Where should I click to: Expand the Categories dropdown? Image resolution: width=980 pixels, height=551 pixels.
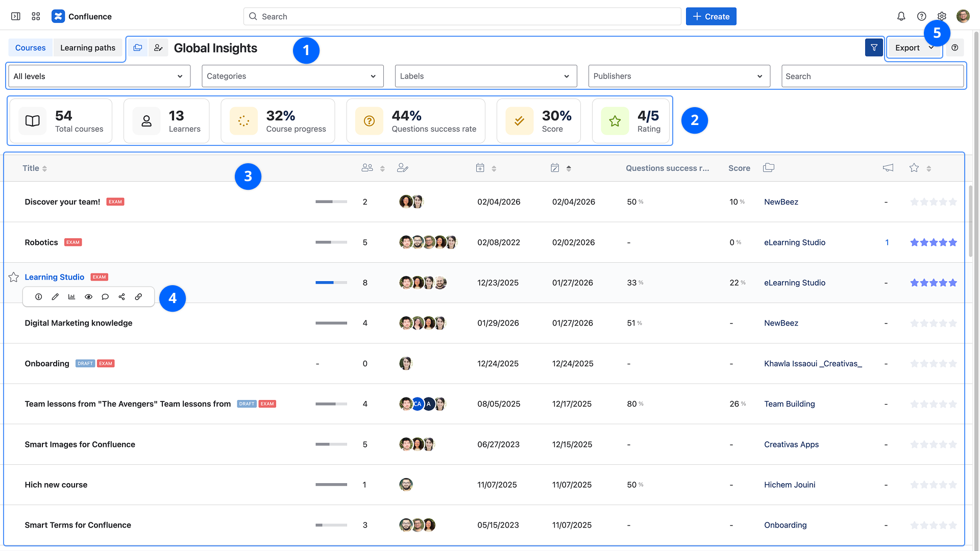click(x=292, y=76)
